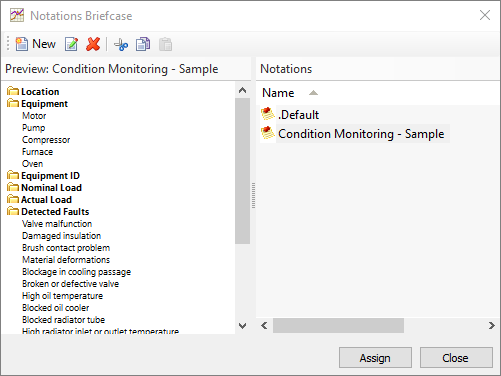The height and width of the screenshot is (376, 501).
Task: Click the preview scrollbar up arrow
Action: (x=243, y=90)
